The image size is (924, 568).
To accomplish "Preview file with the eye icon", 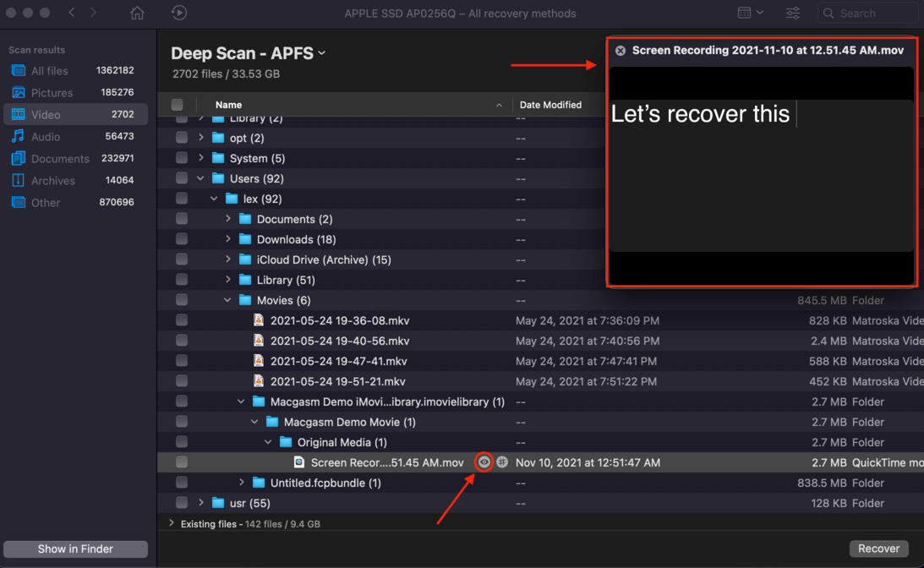I will [484, 462].
